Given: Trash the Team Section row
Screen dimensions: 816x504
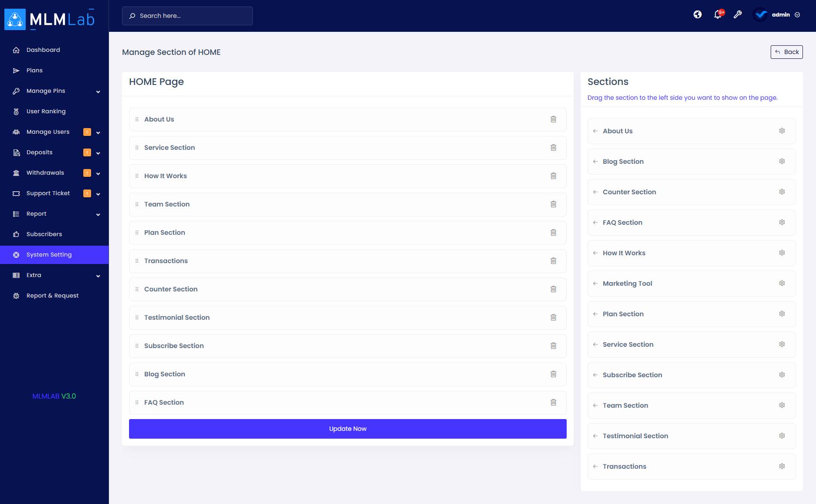Looking at the screenshot, I should pyautogui.click(x=553, y=204).
